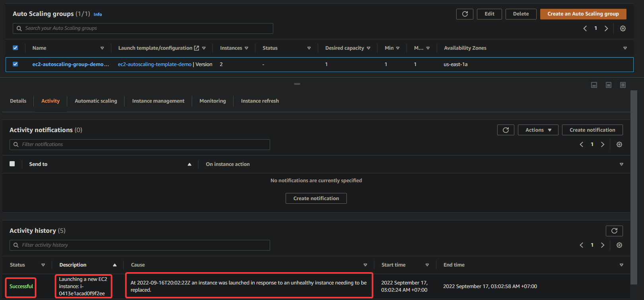Open the Info link beside Auto Scaling groups
The height and width of the screenshot is (300, 644).
98,14
